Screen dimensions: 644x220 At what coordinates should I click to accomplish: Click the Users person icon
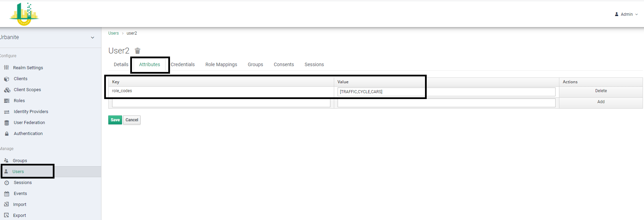[6, 171]
